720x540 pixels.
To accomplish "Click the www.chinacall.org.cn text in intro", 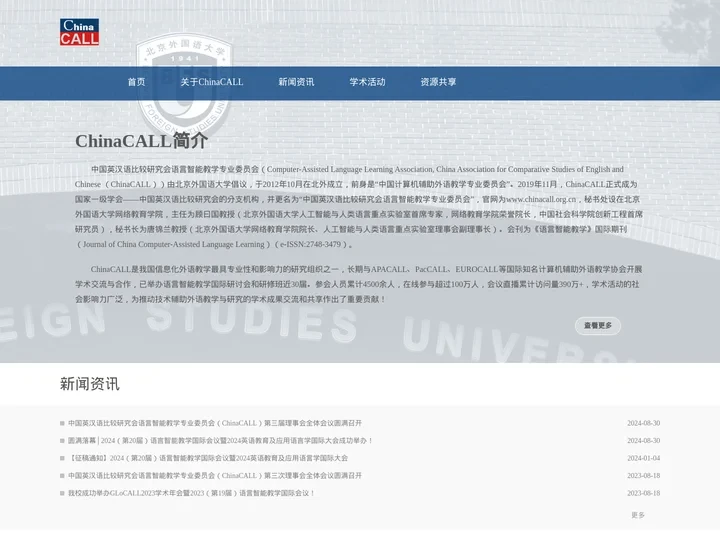I will [540, 199].
